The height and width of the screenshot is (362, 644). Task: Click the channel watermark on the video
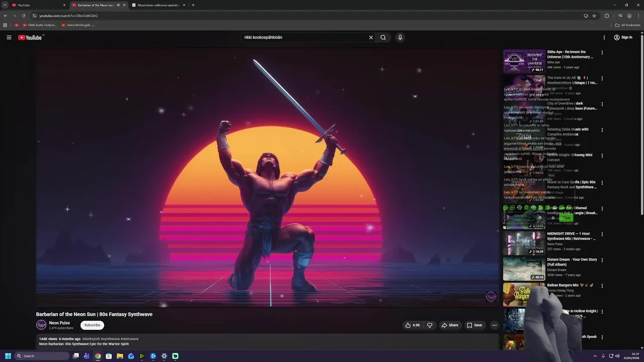(x=491, y=297)
